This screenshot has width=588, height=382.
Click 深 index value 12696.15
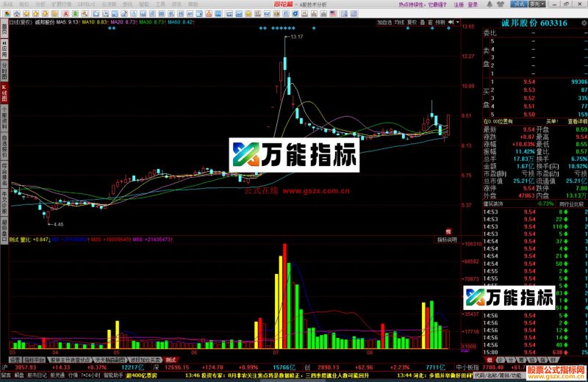(x=177, y=368)
